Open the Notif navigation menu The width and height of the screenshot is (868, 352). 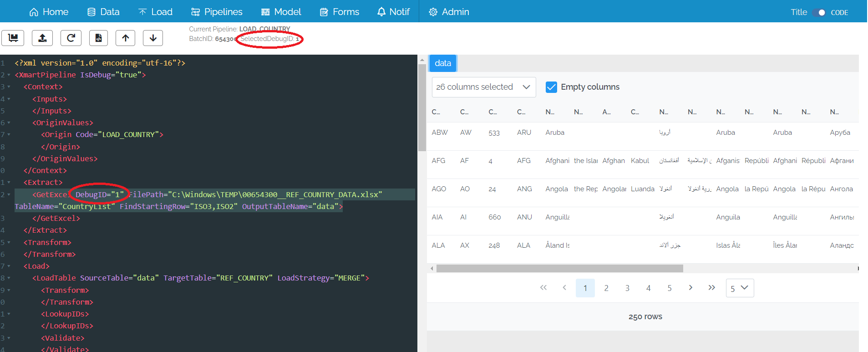(x=393, y=12)
